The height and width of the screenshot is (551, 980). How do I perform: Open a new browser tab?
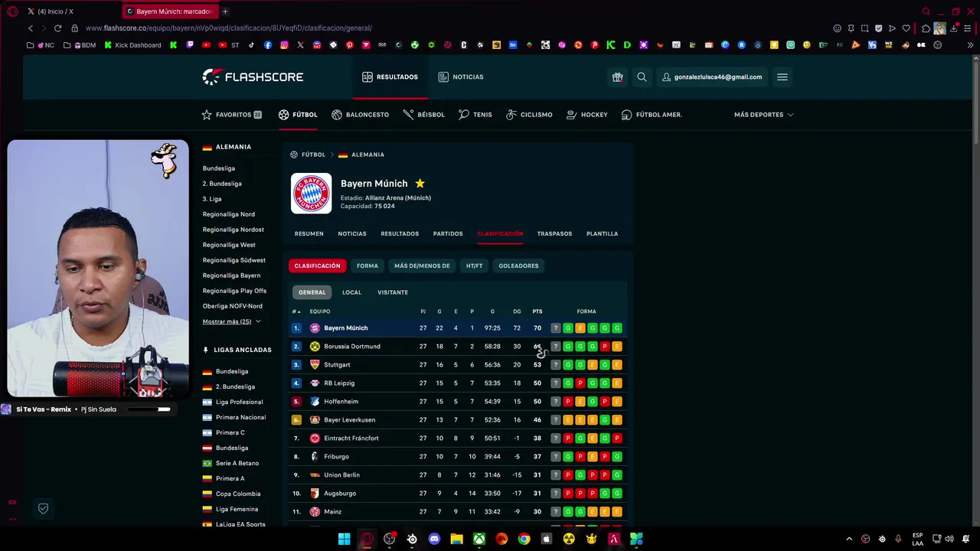pos(225,11)
